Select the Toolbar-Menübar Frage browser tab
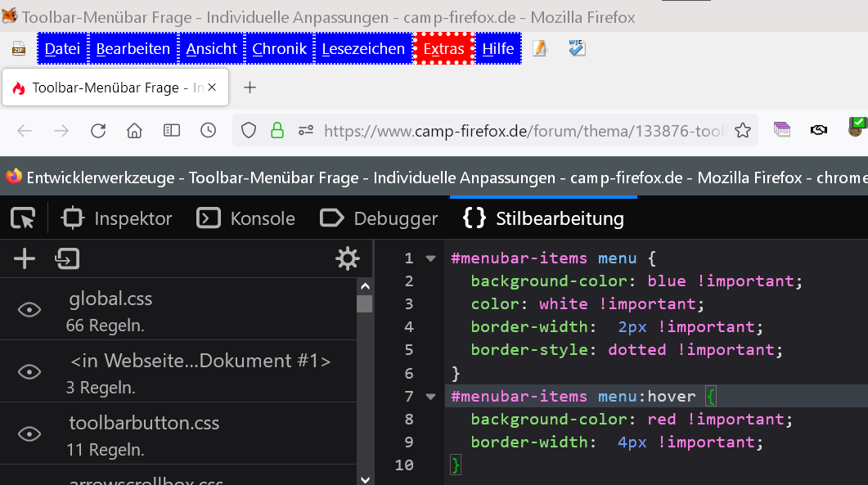868x485 pixels. [x=115, y=88]
